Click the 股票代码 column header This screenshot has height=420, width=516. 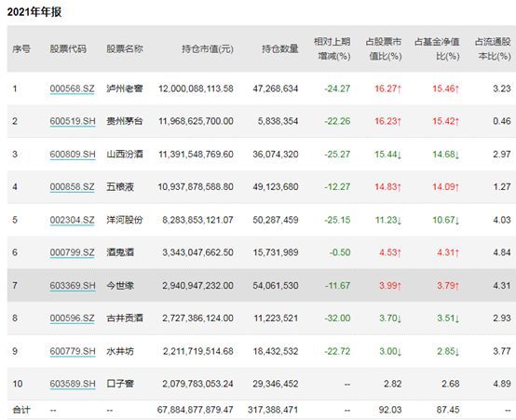coord(68,49)
